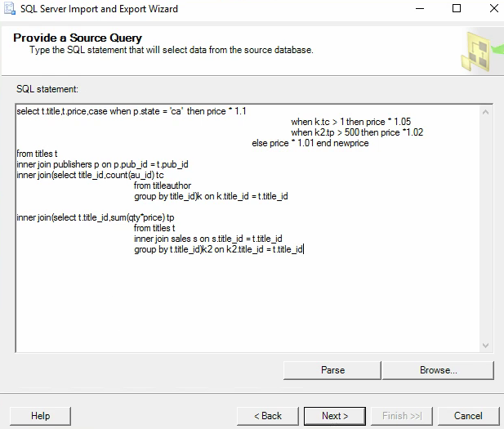Click the Parse button
The width and height of the screenshot is (504, 429).
[332, 370]
